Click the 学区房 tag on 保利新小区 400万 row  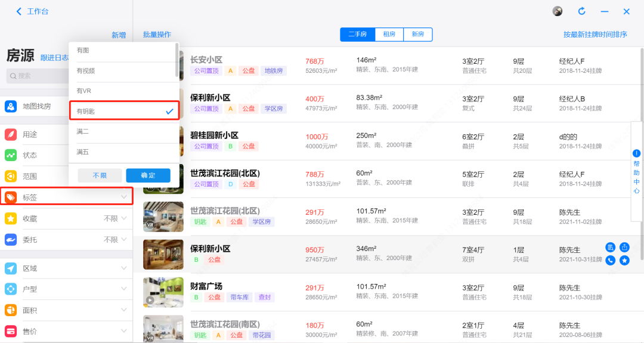274,109
